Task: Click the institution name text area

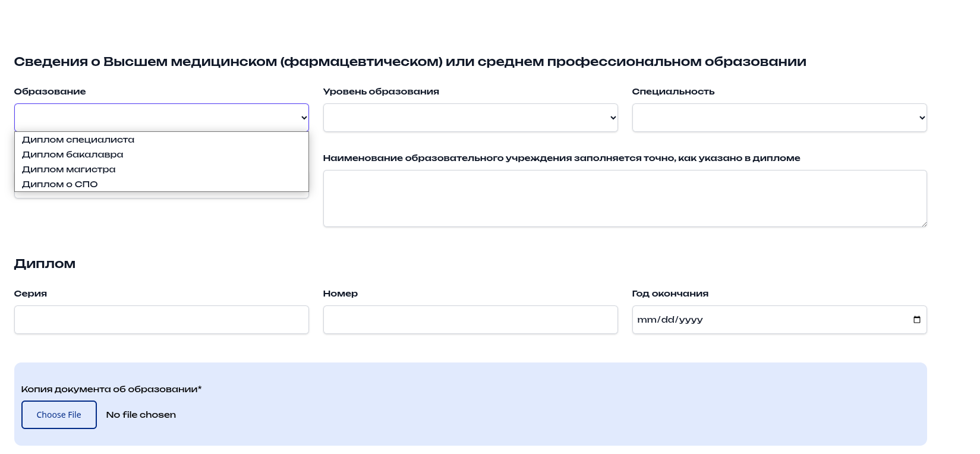Action: pyautogui.click(x=624, y=198)
